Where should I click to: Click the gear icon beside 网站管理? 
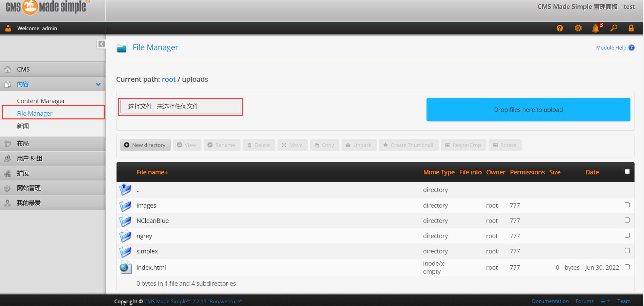tap(7, 188)
